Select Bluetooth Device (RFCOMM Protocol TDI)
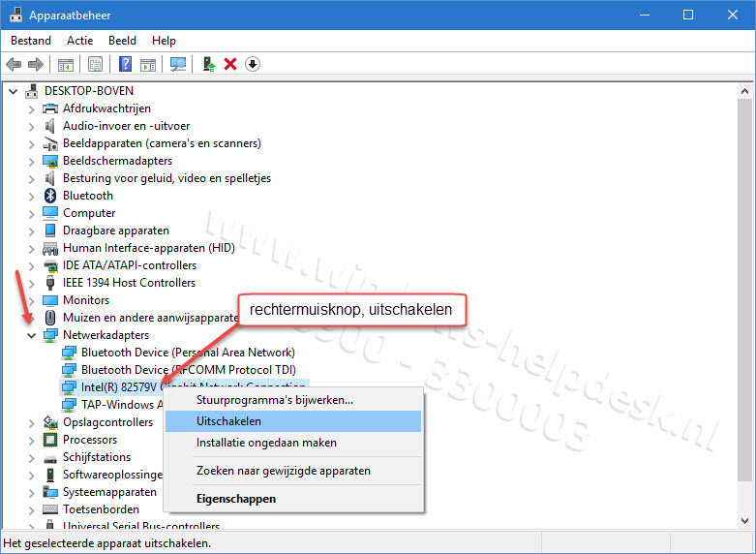 pos(189,370)
